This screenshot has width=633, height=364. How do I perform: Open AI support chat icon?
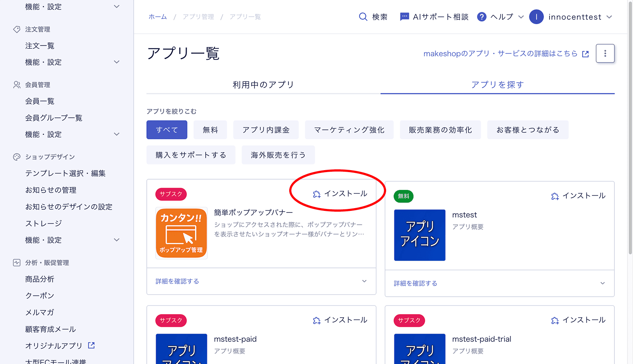pyautogui.click(x=404, y=17)
